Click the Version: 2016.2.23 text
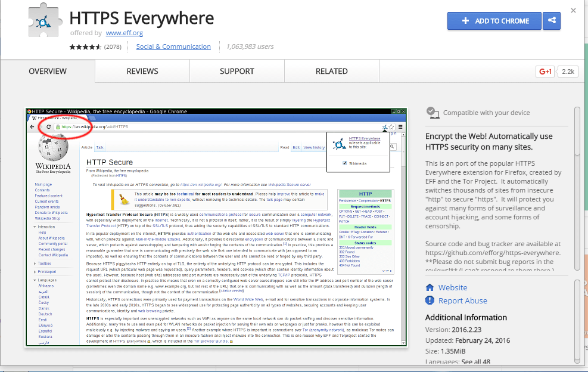The image size is (588, 372). (453, 330)
